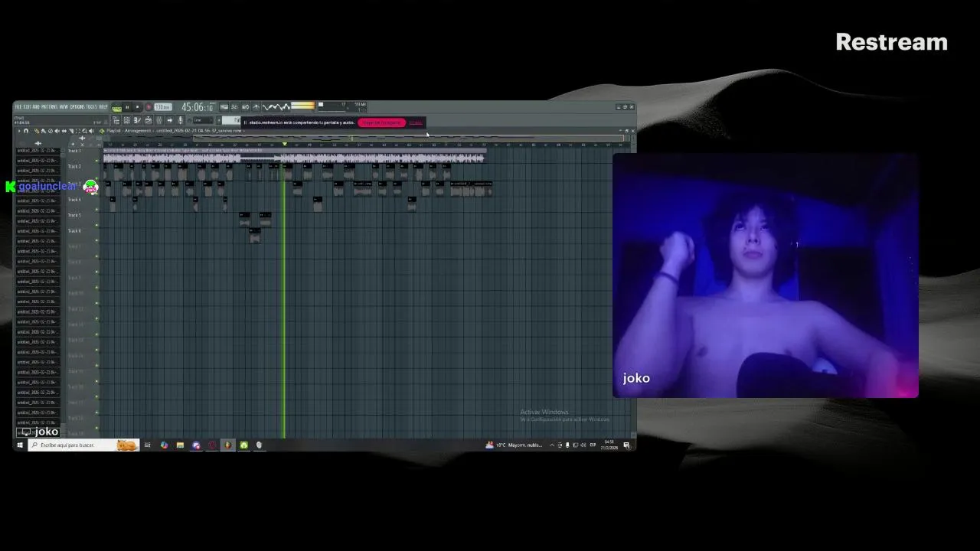Open the OPTIONS menu

coord(77,107)
